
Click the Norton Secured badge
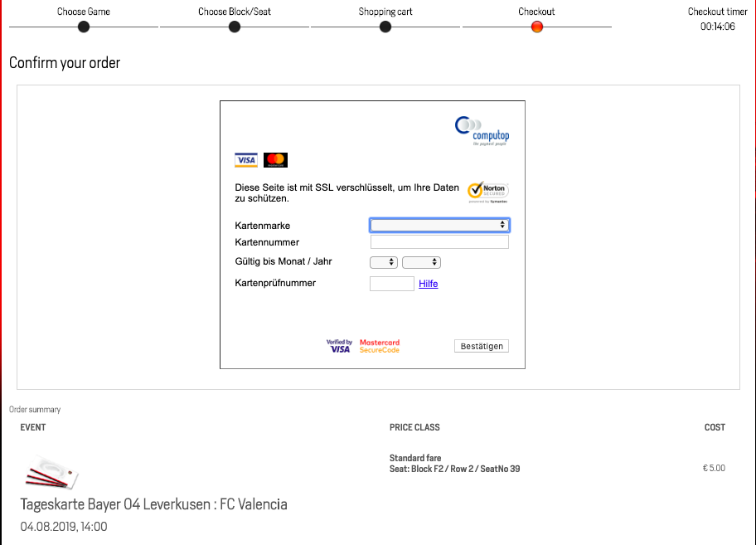tap(488, 192)
